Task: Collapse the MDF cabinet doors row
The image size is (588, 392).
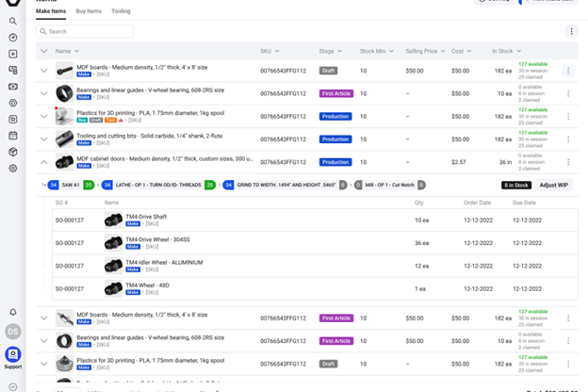Action: pyautogui.click(x=44, y=162)
